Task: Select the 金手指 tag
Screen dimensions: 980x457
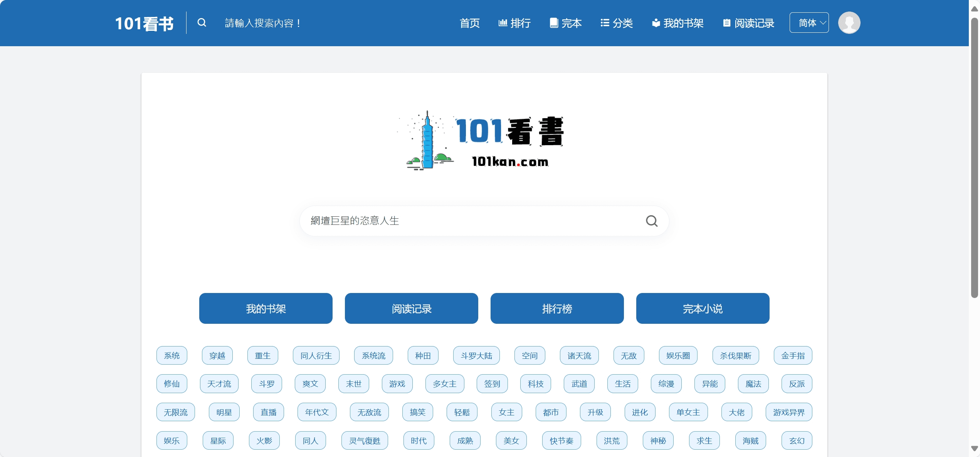Action: pos(793,355)
